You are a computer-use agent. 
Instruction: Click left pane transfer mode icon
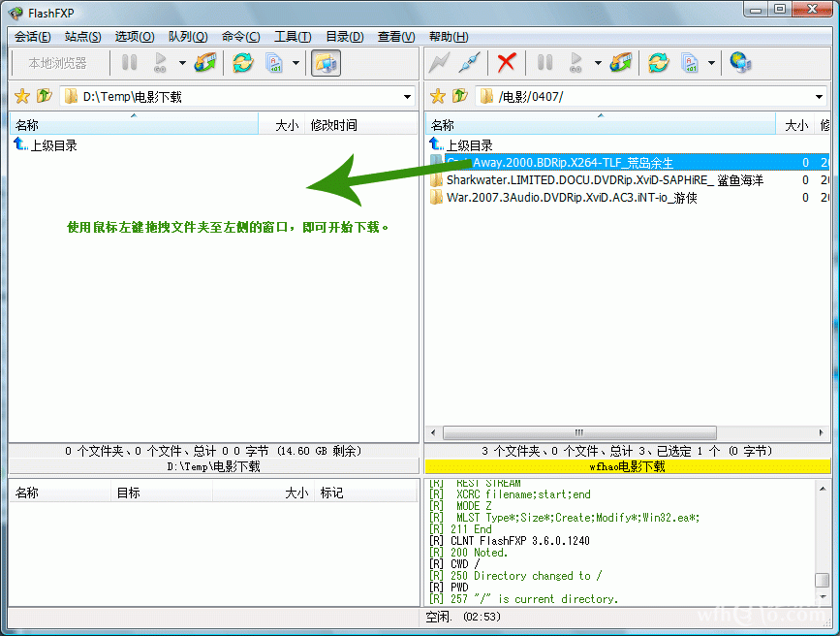(x=274, y=63)
